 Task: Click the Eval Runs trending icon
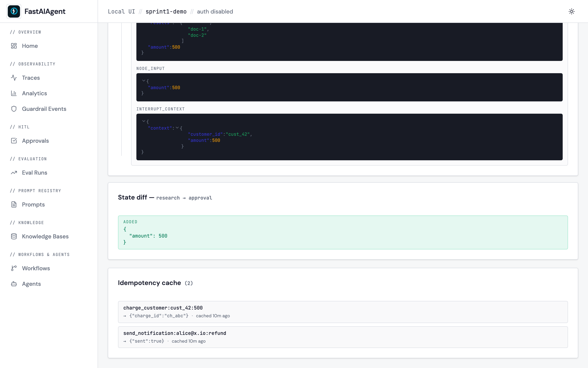tap(14, 173)
